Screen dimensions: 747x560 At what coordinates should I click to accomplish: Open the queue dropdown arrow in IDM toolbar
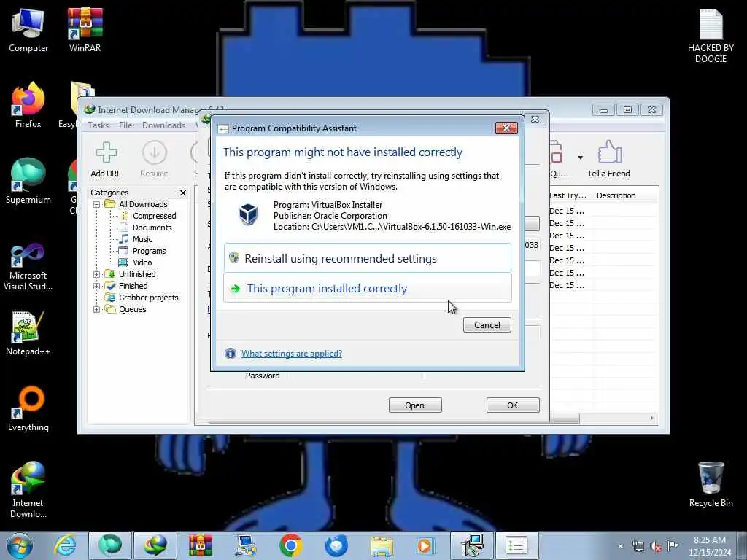point(580,157)
